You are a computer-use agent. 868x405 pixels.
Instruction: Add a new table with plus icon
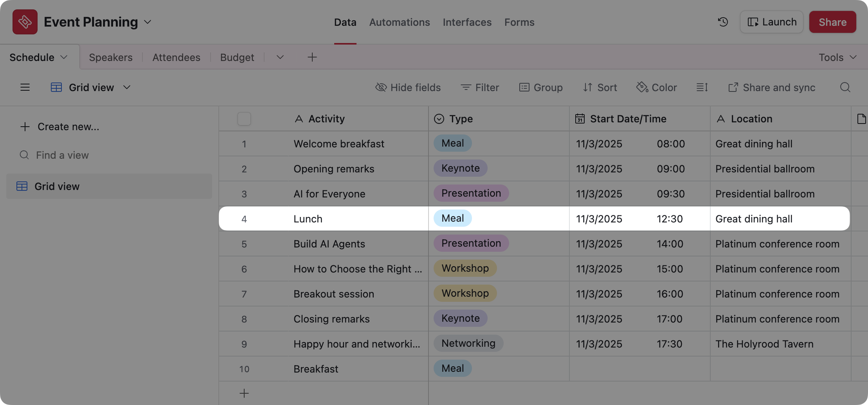click(312, 57)
